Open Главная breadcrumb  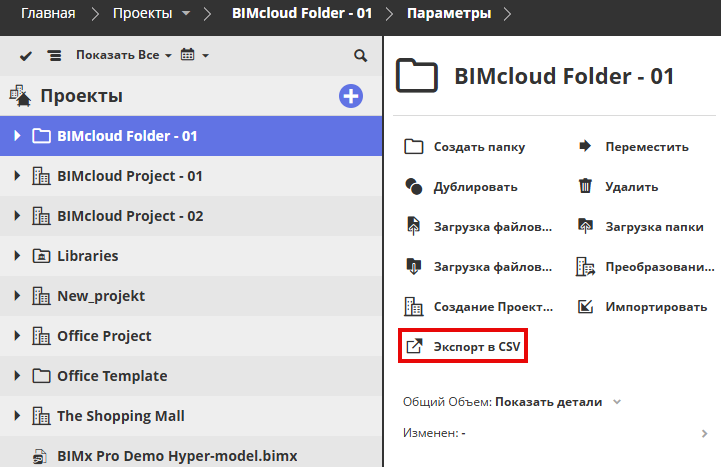click(48, 13)
